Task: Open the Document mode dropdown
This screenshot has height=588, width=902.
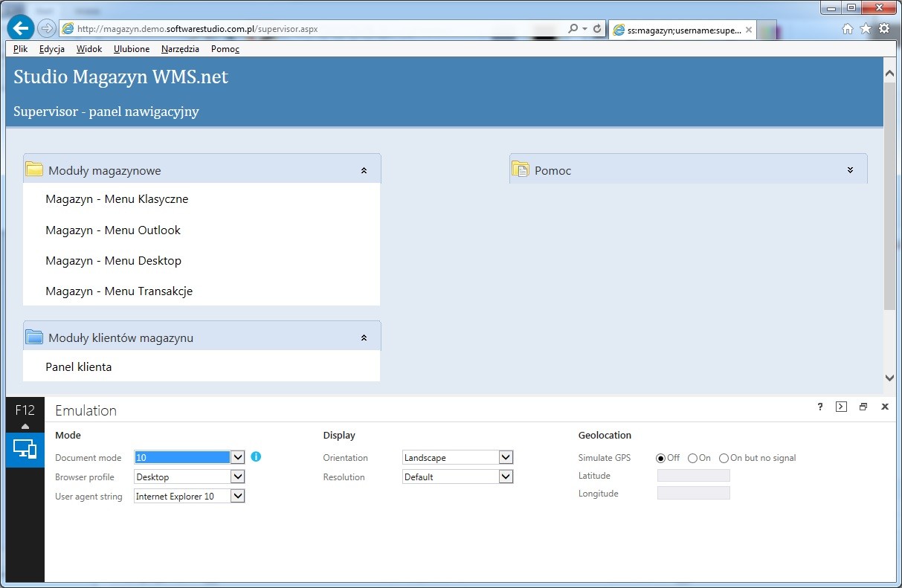Action: tap(237, 457)
